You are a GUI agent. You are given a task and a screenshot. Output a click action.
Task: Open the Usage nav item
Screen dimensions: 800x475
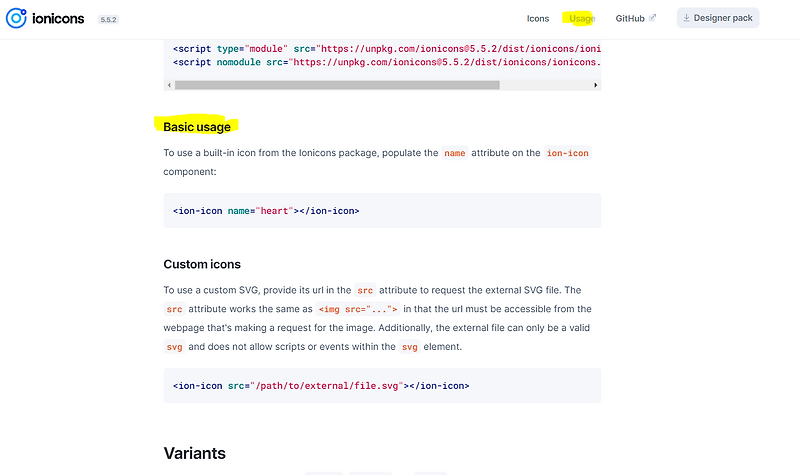click(x=582, y=18)
